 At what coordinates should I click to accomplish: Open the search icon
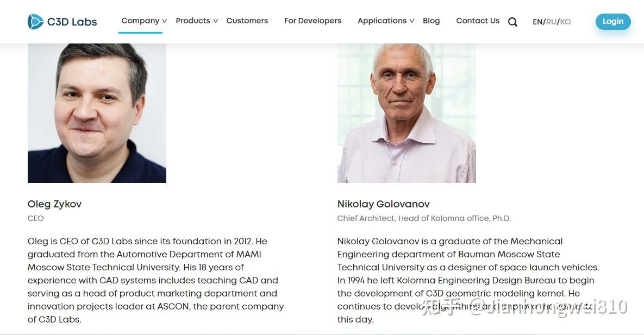click(x=512, y=22)
